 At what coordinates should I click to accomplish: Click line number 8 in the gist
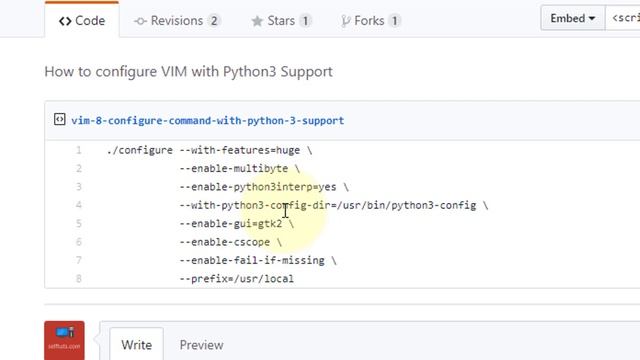point(79,279)
